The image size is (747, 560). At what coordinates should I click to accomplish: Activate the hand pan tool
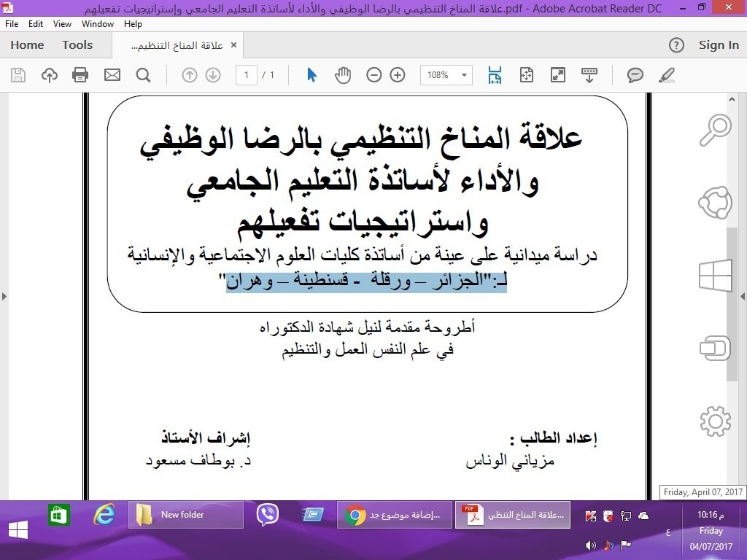coord(343,74)
